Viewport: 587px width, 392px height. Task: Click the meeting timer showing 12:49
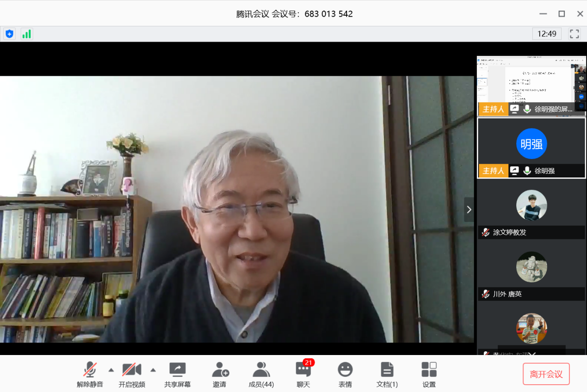546,34
